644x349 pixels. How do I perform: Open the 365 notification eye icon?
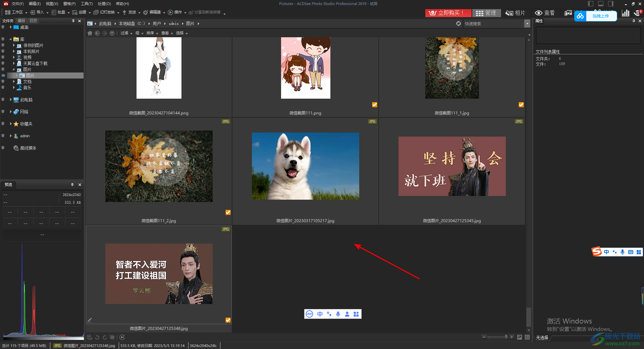(x=637, y=13)
